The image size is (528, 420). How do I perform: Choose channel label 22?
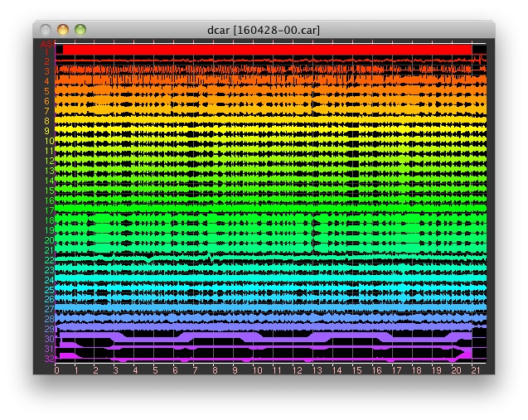point(50,260)
